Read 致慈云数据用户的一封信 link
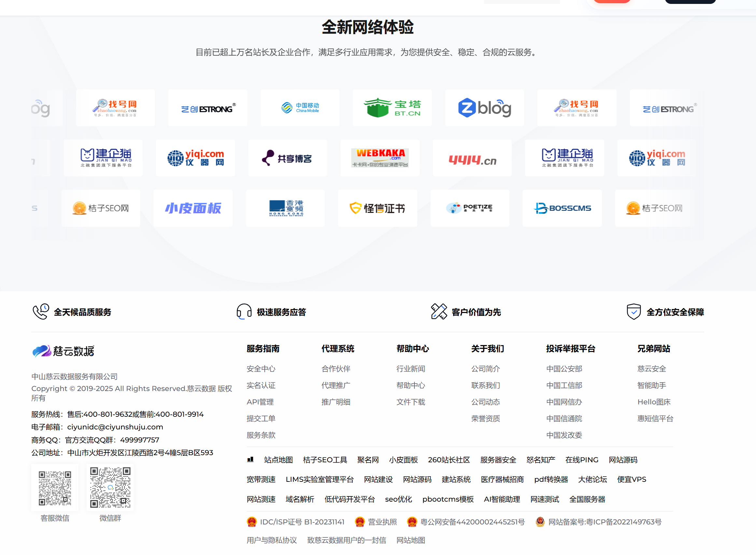This screenshot has height=555, width=756. pos(346,541)
